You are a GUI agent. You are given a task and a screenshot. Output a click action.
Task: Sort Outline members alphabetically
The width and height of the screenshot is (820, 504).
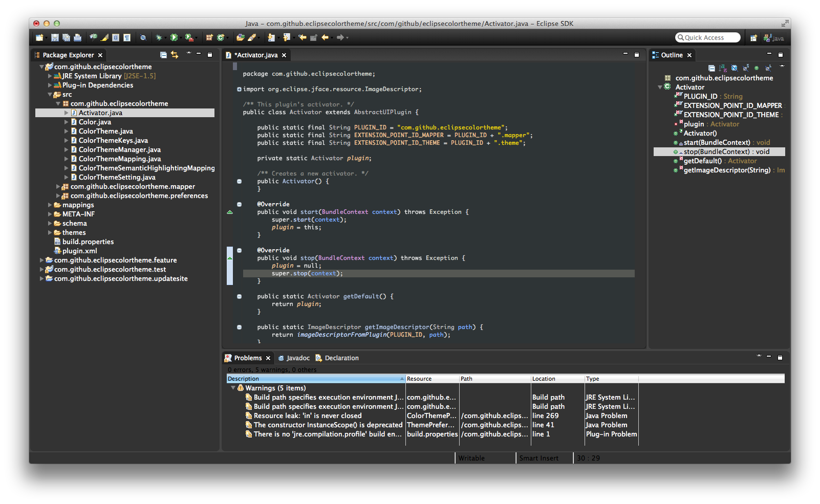723,68
